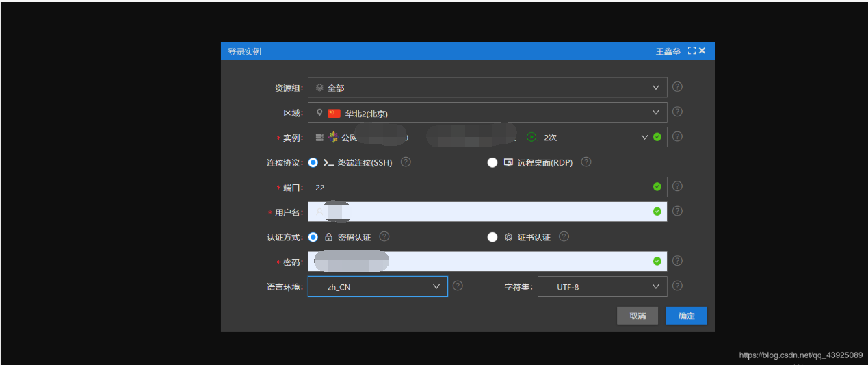Choose 证书认证 authentication radio button
The image size is (868, 365).
pos(492,237)
